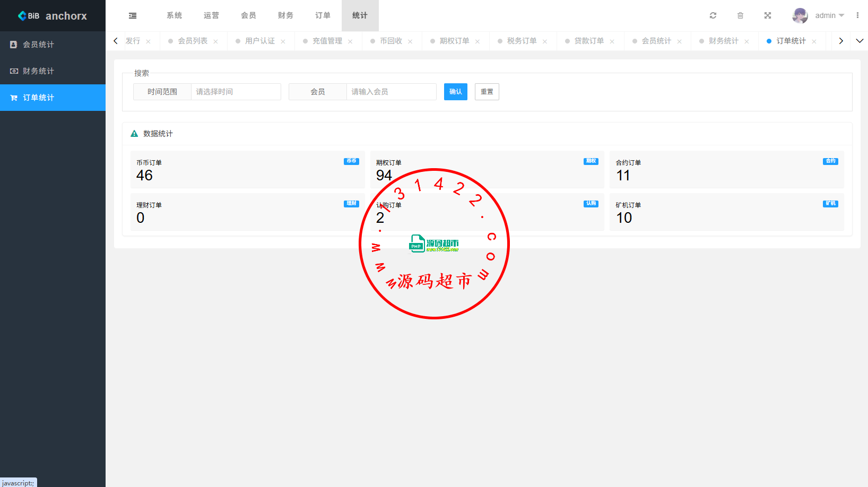Viewport: 868px width, 487px height.
Task: Select the 财务统计 sidebar icon
Action: [x=13, y=71]
